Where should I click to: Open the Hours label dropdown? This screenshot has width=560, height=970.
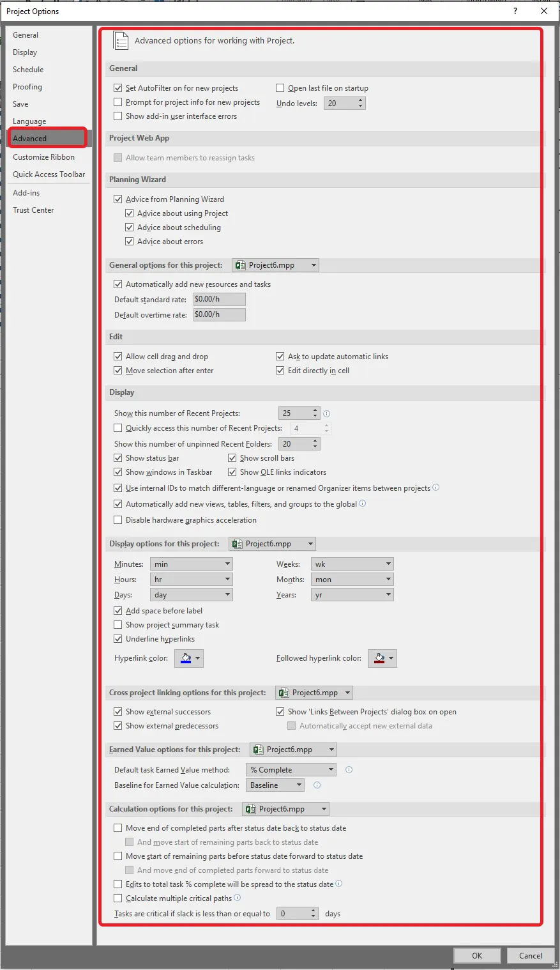pos(192,580)
